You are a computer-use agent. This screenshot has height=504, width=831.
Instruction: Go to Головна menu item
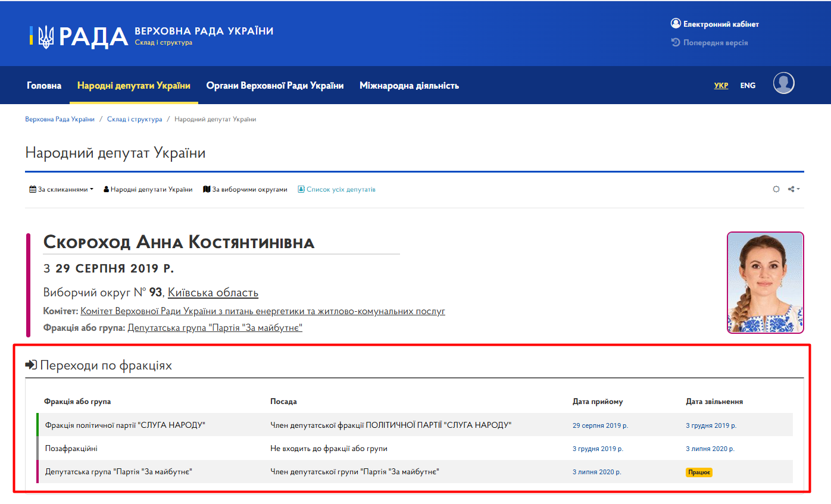[x=44, y=86]
